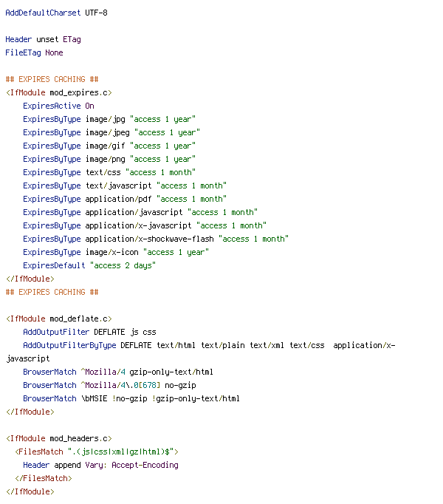The width and height of the screenshot is (443, 504).
Task: Click the application/pdf expires entry
Action: [x=125, y=199]
